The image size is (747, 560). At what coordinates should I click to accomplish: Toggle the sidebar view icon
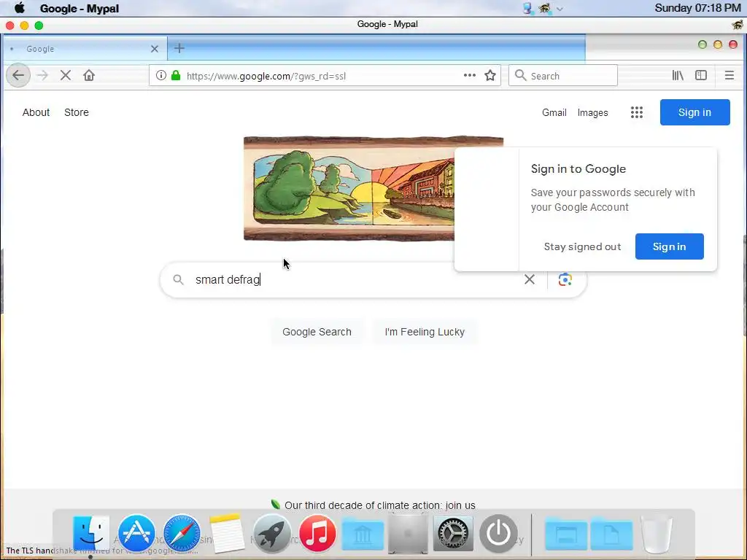(701, 75)
